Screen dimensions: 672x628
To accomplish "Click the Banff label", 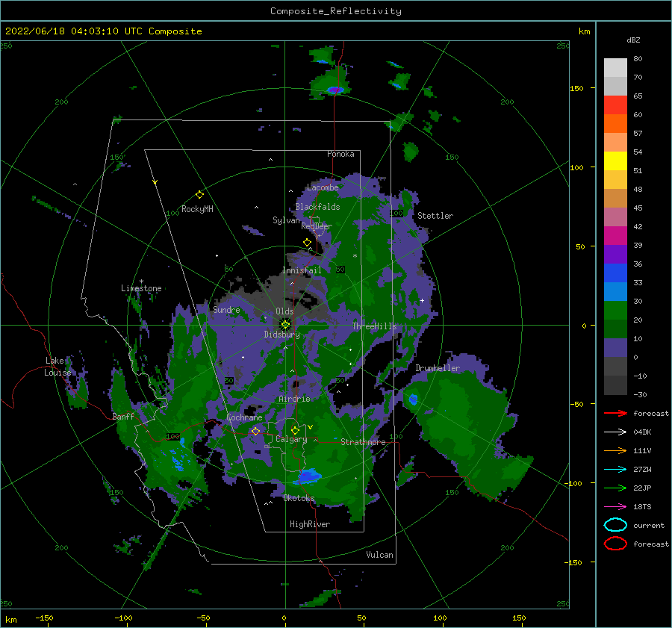I will click(x=123, y=416).
